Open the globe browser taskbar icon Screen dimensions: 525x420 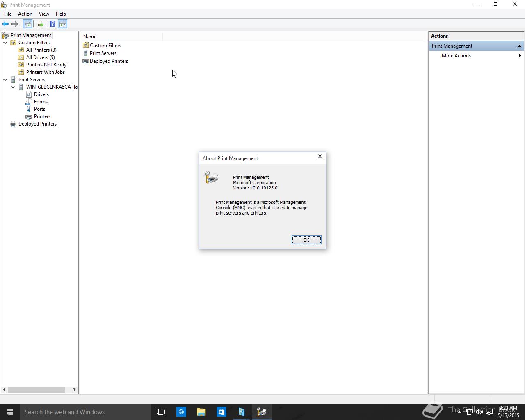[181, 412]
